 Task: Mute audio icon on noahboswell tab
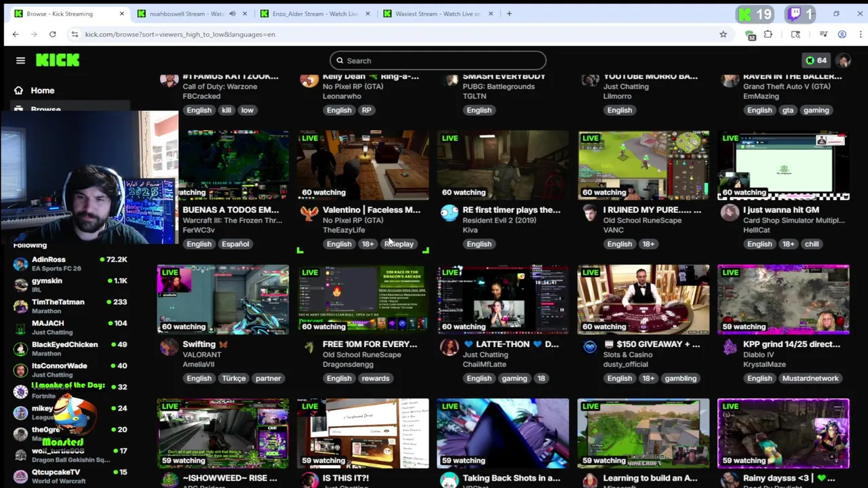pos(233,14)
